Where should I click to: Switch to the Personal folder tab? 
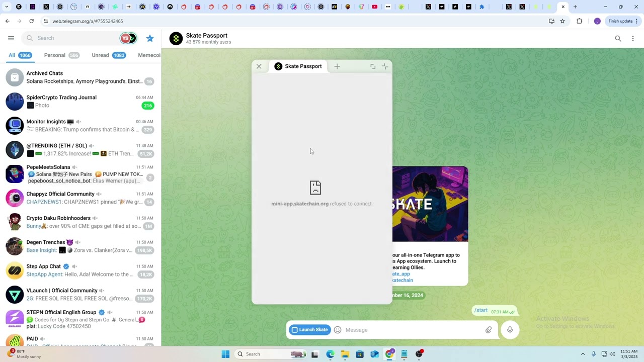[x=61, y=55]
